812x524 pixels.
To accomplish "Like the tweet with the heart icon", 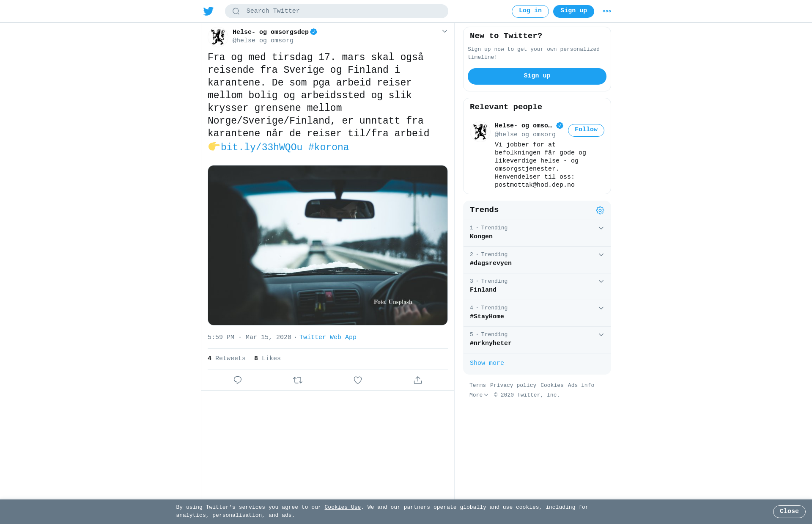I will tap(358, 380).
